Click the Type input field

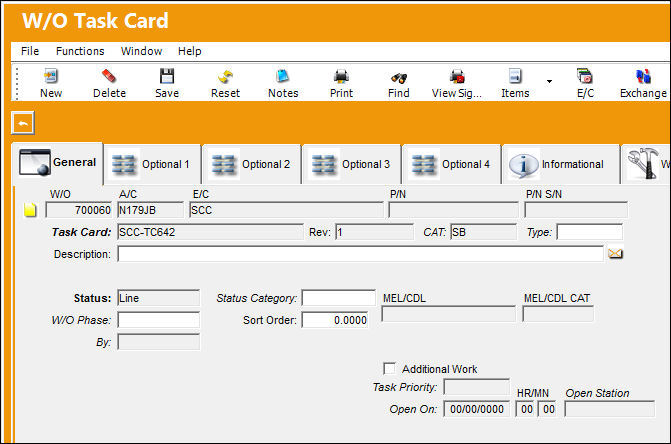(x=590, y=232)
